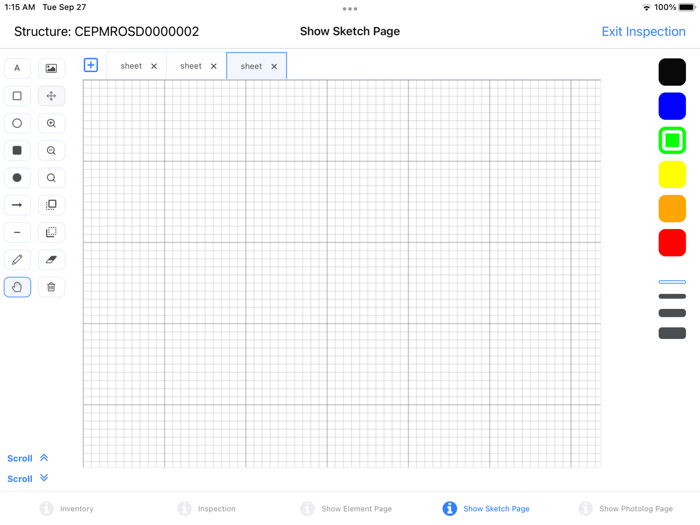Switch to Show Sketch Page bottom tab
The width and height of the screenshot is (700, 525).
486,508
